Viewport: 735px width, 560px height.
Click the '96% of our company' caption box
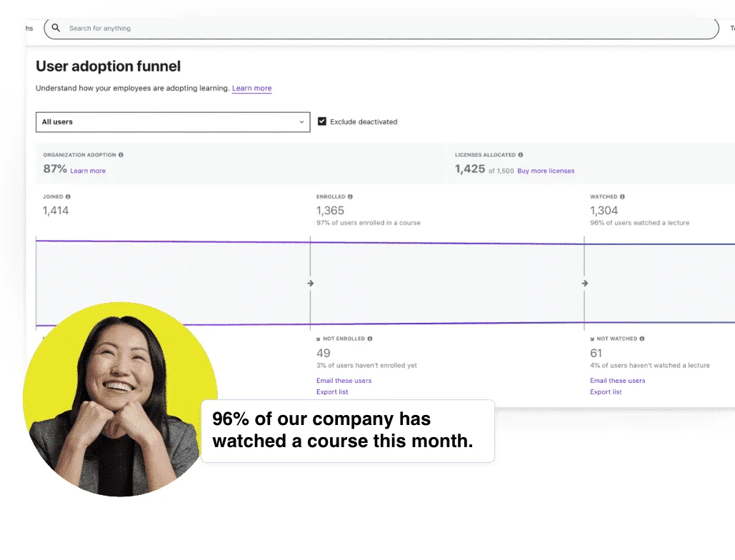(348, 431)
